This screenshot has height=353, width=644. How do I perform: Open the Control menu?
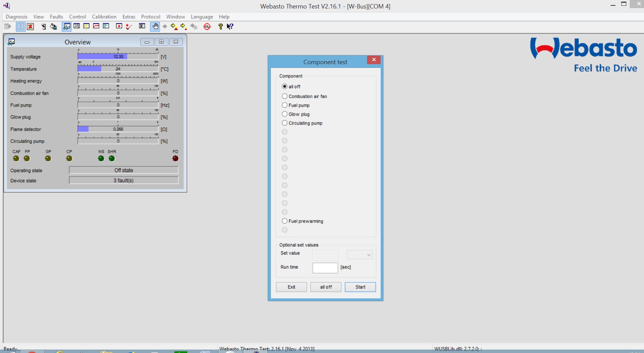[77, 17]
